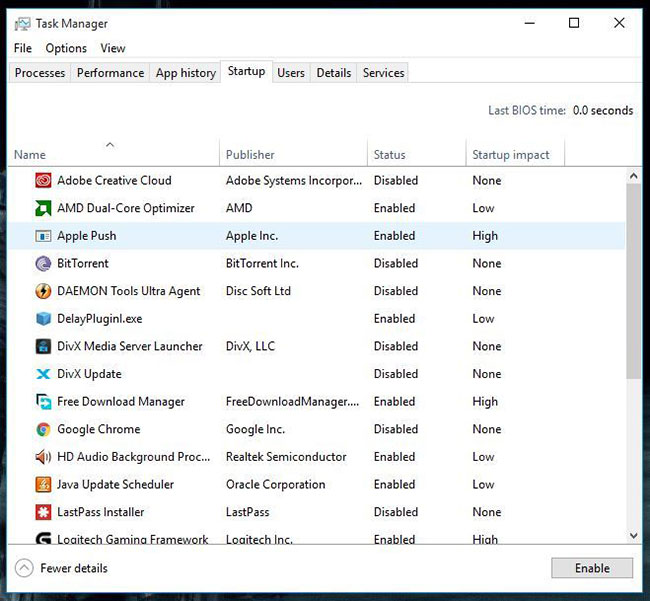Image resolution: width=650 pixels, height=601 pixels.
Task: Click Enabled status in Apple Push row
Action: coord(394,236)
